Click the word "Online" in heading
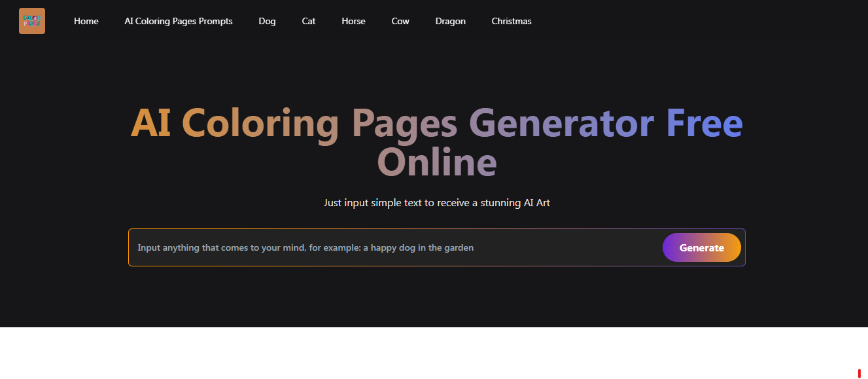 point(437,162)
